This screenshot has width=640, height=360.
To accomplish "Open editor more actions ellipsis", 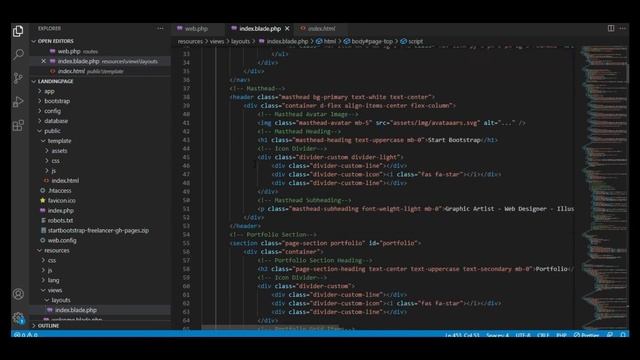I will tap(622, 28).
